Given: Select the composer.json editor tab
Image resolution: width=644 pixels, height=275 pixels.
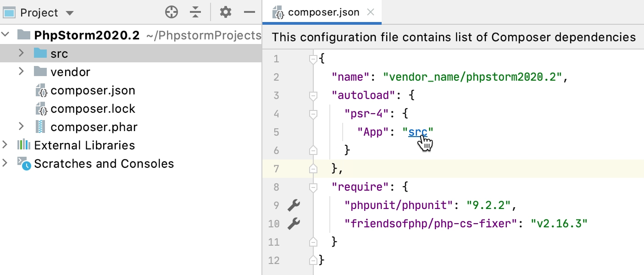Looking at the screenshot, I should (321, 12).
